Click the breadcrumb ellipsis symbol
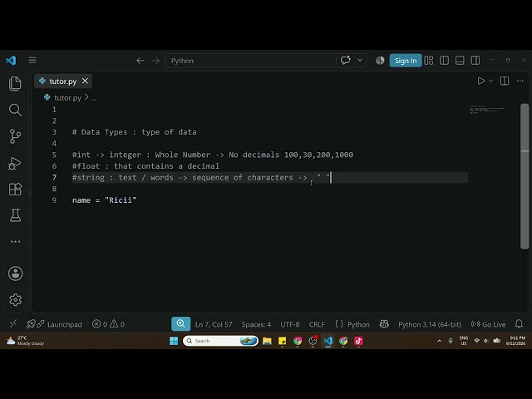Image resolution: width=532 pixels, height=399 pixels. click(x=94, y=98)
